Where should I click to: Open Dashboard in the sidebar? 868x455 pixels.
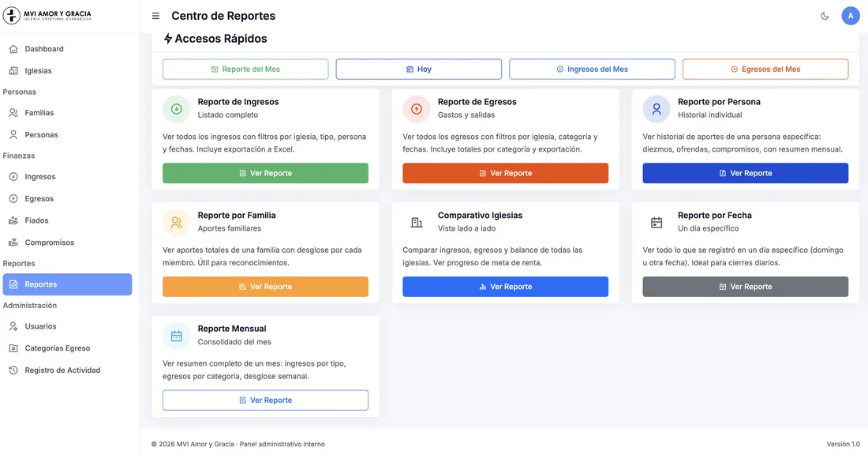click(x=68, y=49)
